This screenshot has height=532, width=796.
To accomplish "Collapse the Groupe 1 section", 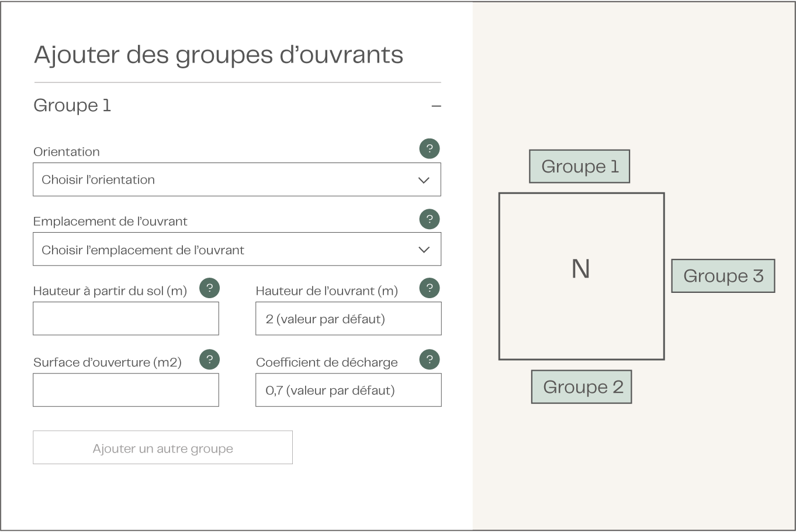I will pyautogui.click(x=436, y=106).
